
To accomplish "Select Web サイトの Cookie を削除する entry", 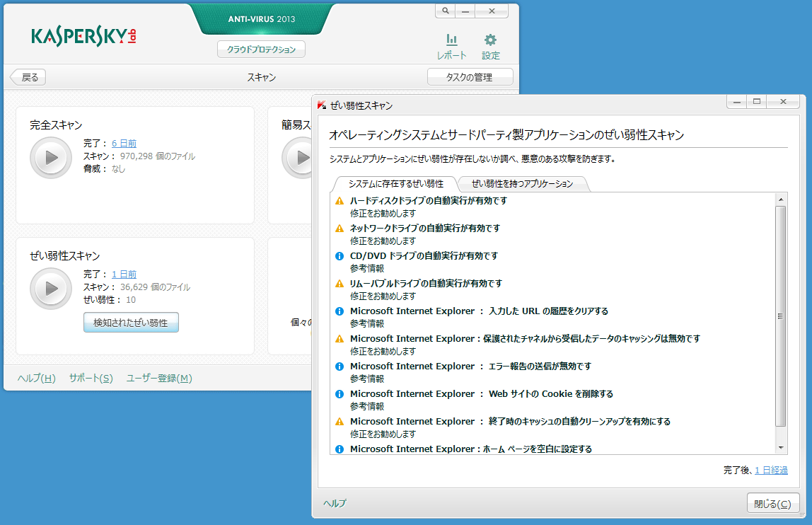I will (x=482, y=394).
